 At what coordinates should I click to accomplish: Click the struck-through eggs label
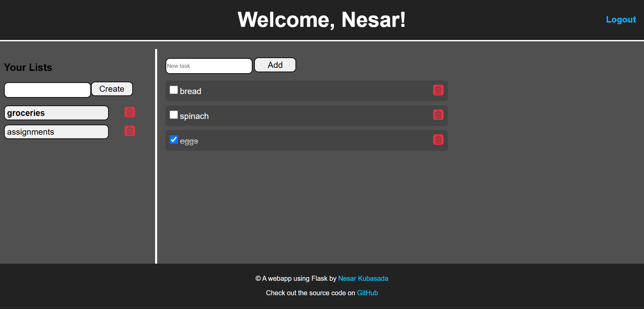[x=189, y=141]
